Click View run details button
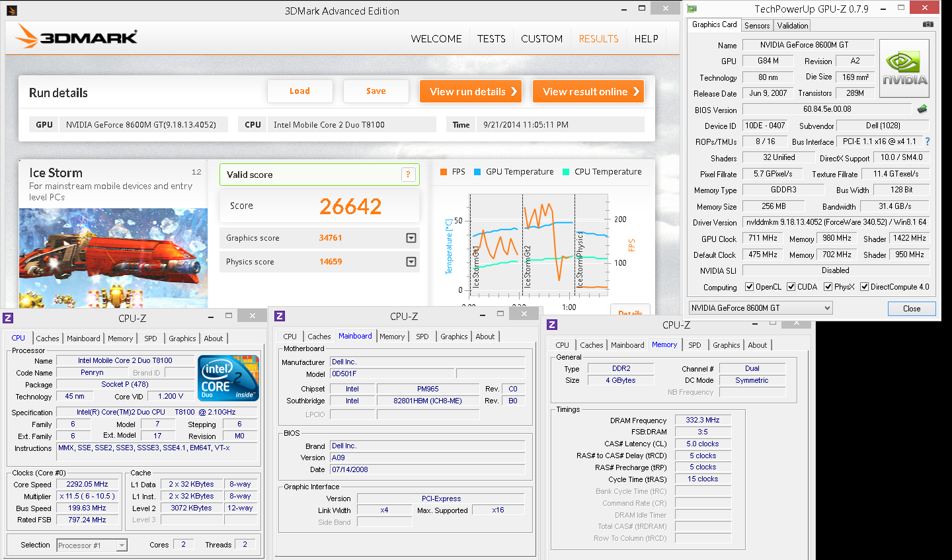This screenshot has width=952, height=560. [x=471, y=91]
